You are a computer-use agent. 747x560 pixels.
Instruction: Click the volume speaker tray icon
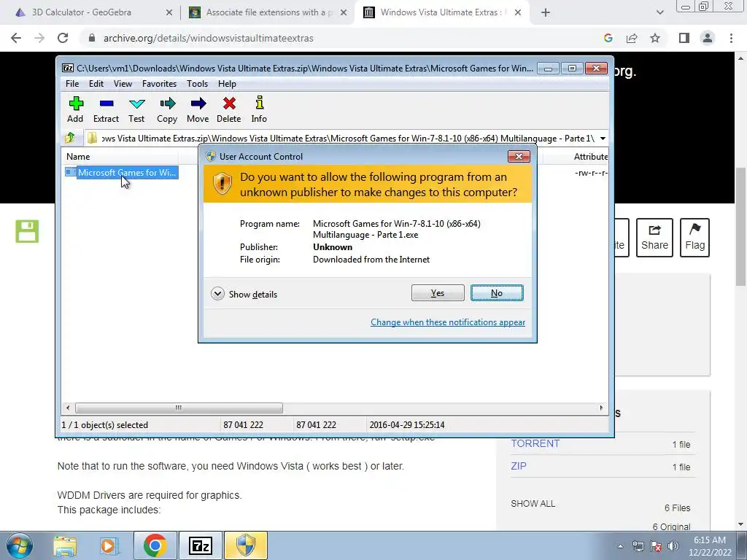673,546
